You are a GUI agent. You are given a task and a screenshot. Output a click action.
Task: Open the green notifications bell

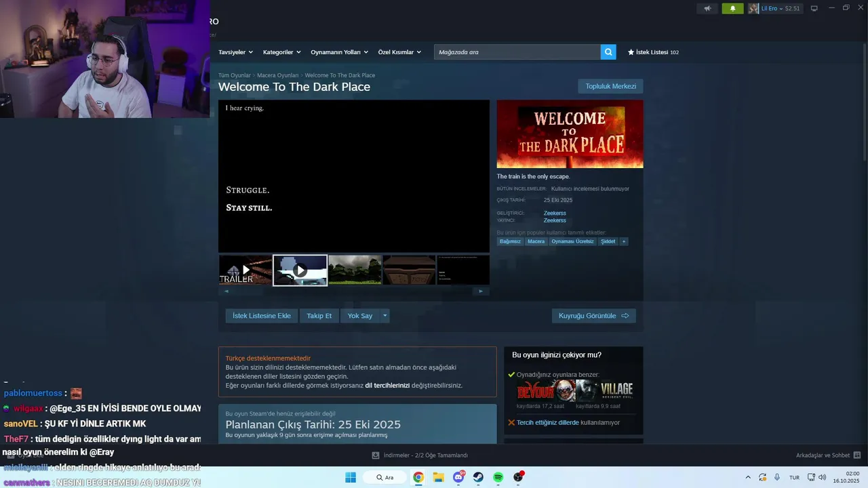[x=732, y=8]
